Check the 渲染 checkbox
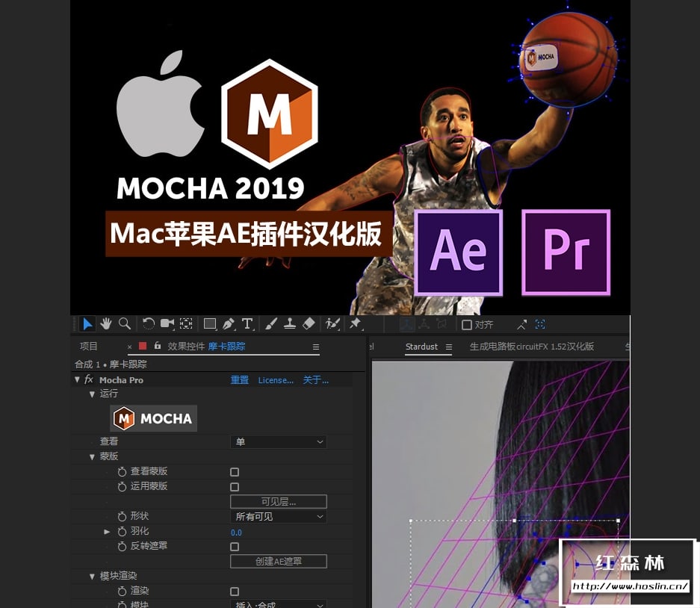 click(x=235, y=592)
